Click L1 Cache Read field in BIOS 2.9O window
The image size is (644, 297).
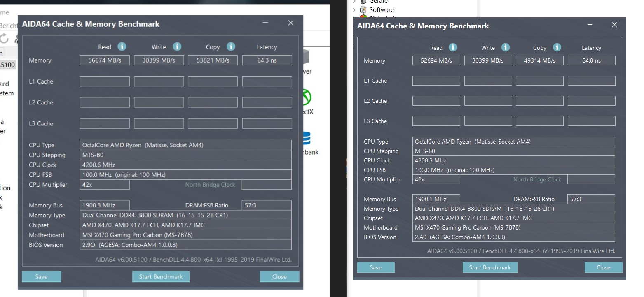click(x=105, y=81)
